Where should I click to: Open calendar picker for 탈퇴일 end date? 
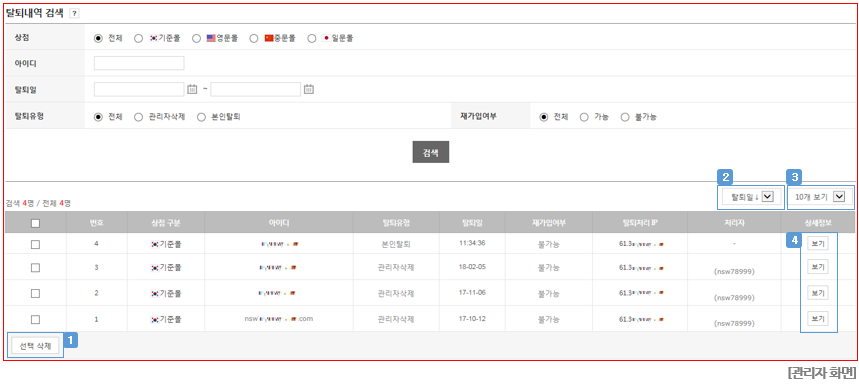[309, 89]
